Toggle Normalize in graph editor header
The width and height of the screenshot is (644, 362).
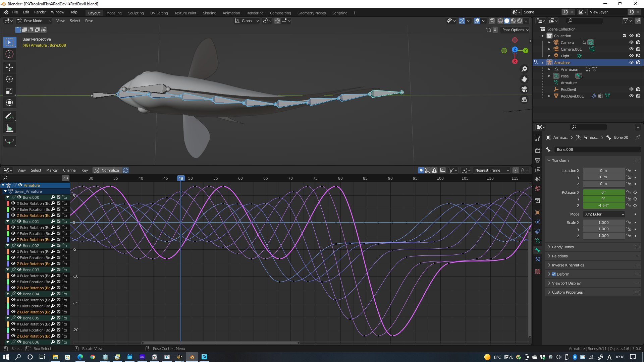click(107, 170)
